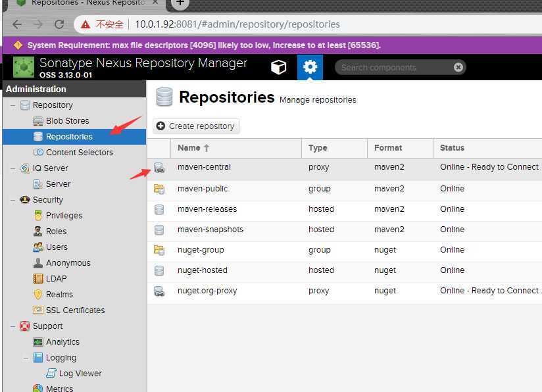Click the insecure-site warning triangle
The width and height of the screenshot is (542, 392).
86,24
